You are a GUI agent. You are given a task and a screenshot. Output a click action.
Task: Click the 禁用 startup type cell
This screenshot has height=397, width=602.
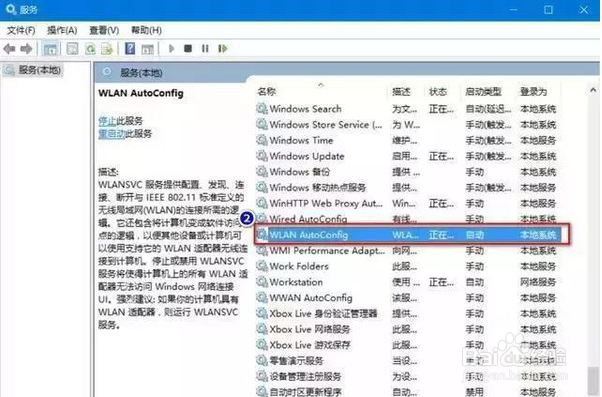pos(475,392)
